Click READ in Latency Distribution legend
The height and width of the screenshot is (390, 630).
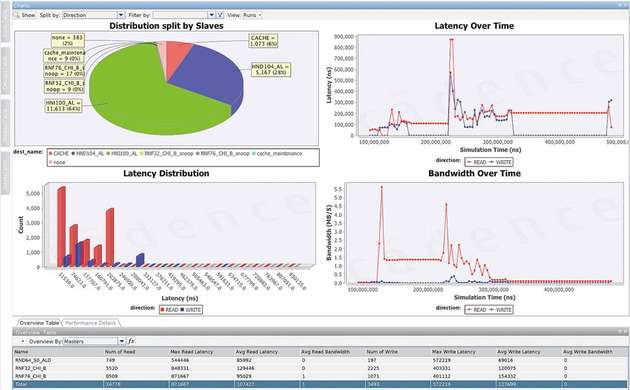[x=169, y=310]
